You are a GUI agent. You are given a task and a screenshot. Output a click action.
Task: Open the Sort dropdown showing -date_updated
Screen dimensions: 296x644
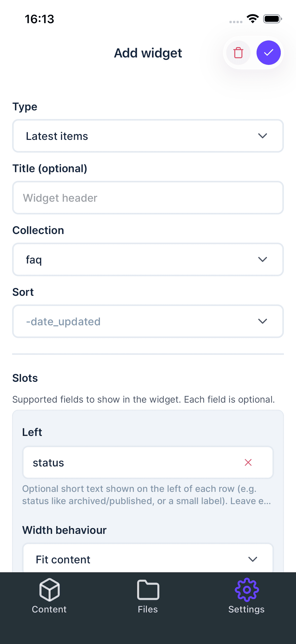coord(148,322)
